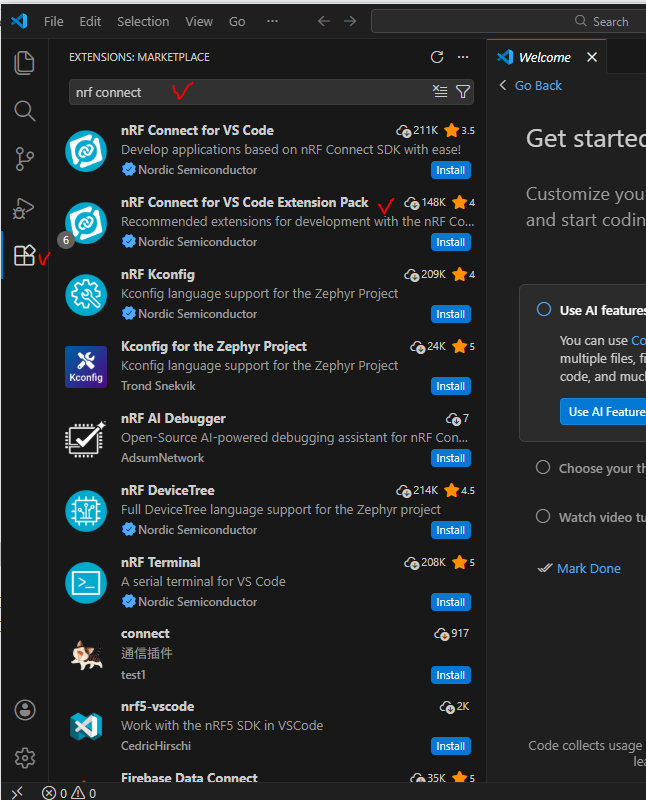Image resolution: width=646 pixels, height=800 pixels.
Task: Open the remote window status icon
Action: (x=17, y=792)
